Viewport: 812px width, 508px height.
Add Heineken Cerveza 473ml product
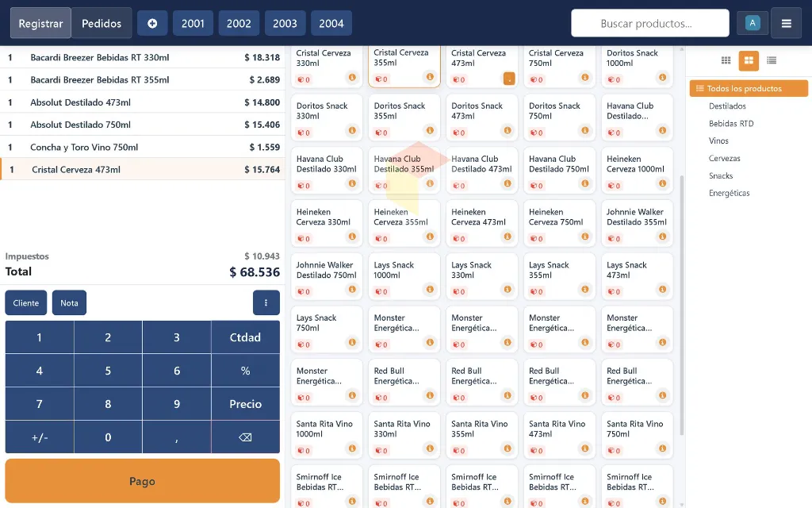tap(481, 223)
